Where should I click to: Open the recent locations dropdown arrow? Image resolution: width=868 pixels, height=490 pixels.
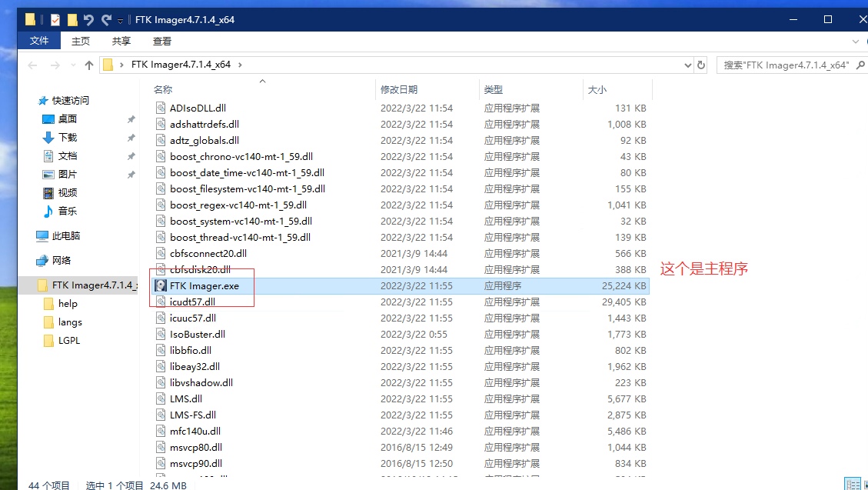[74, 65]
